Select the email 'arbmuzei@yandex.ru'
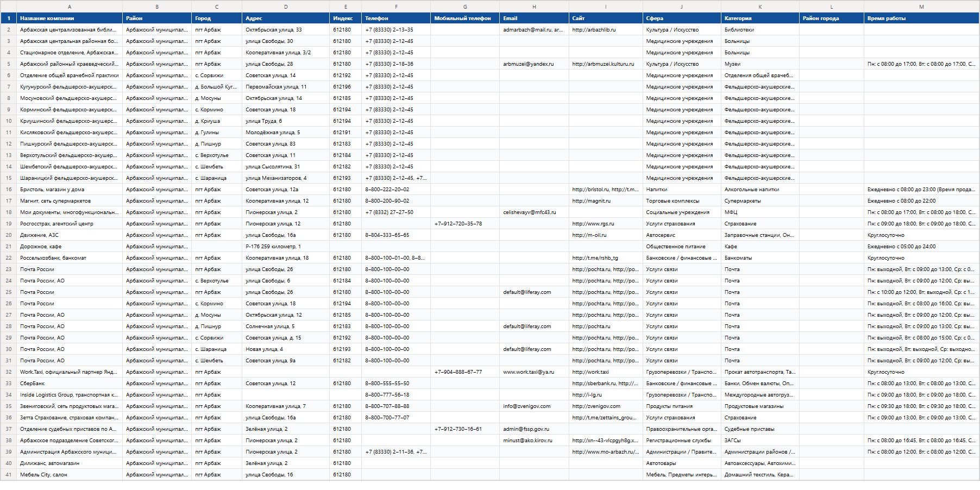980x490 pixels. pos(534,64)
